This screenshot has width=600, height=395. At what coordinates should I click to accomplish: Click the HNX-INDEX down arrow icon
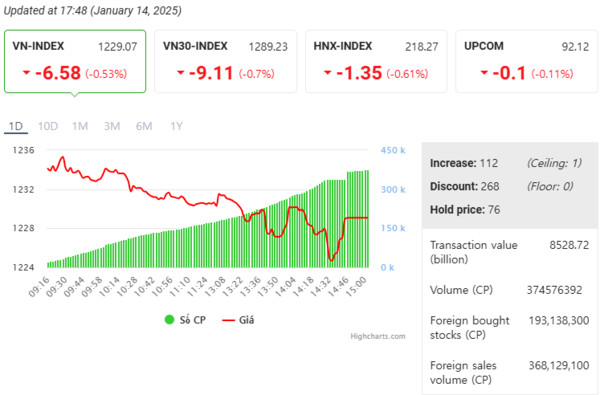coord(328,72)
